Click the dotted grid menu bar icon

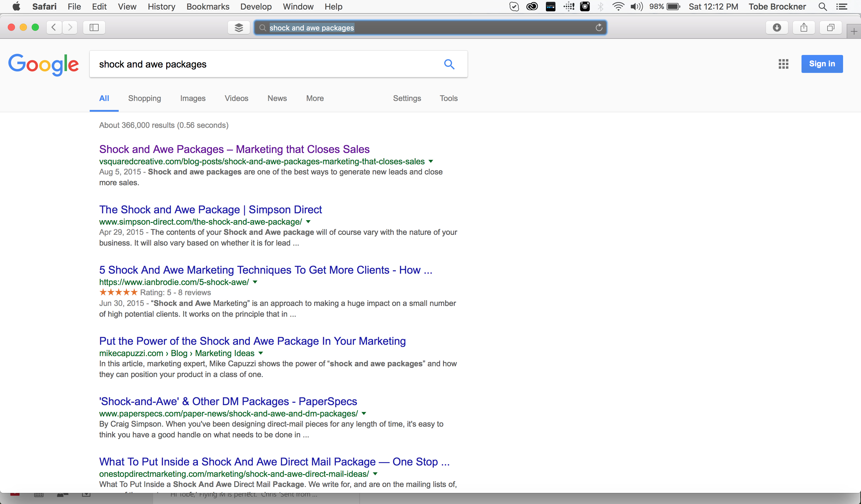pos(569,7)
